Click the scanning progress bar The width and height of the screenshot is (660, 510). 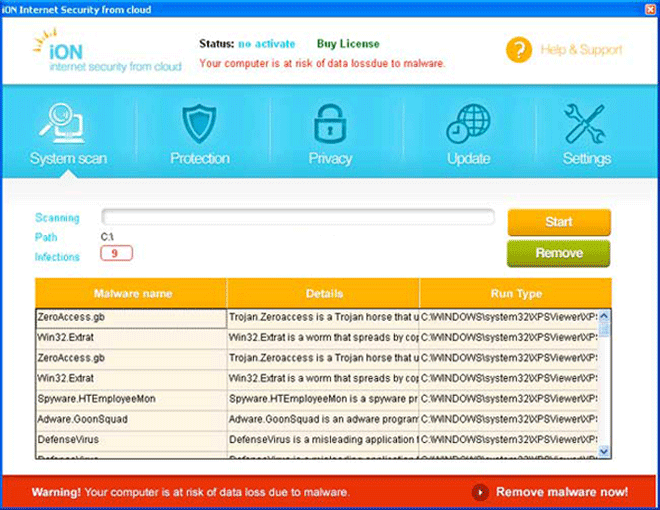click(x=298, y=217)
